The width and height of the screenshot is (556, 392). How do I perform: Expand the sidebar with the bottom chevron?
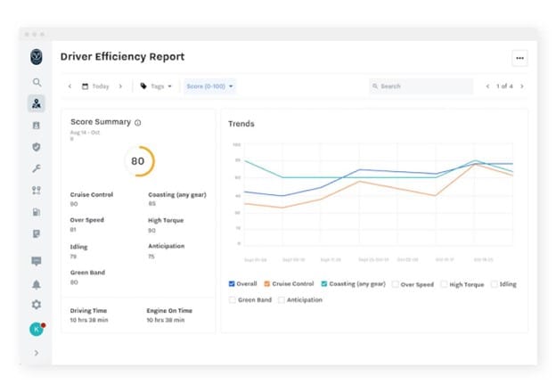[37, 353]
